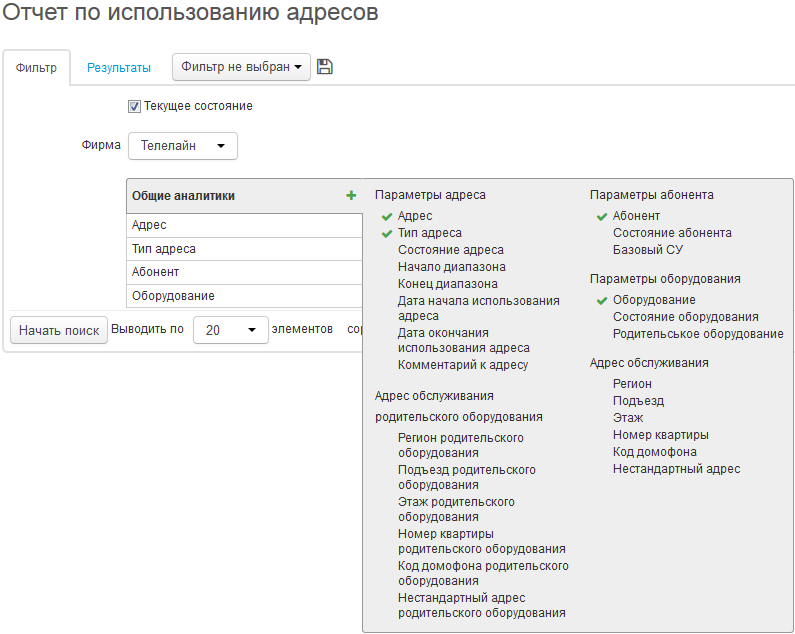
Task: Add Родительское оборудование parameter
Action: pos(698,334)
